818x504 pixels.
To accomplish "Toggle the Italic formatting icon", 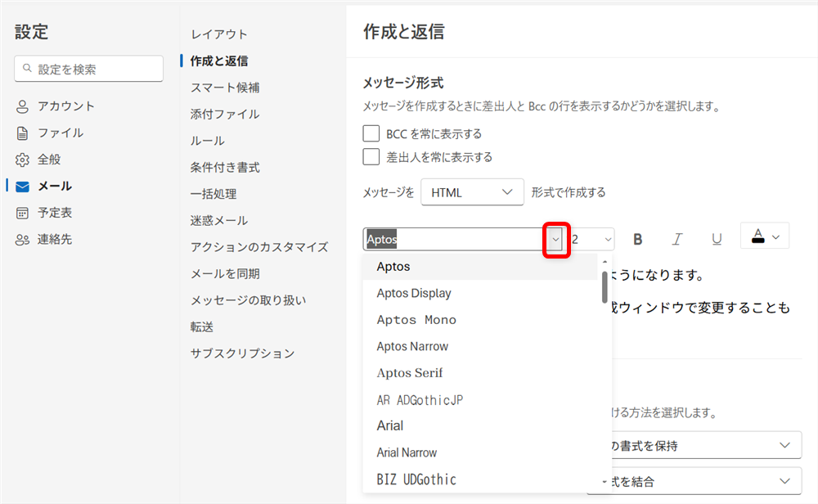I will pyautogui.click(x=677, y=239).
